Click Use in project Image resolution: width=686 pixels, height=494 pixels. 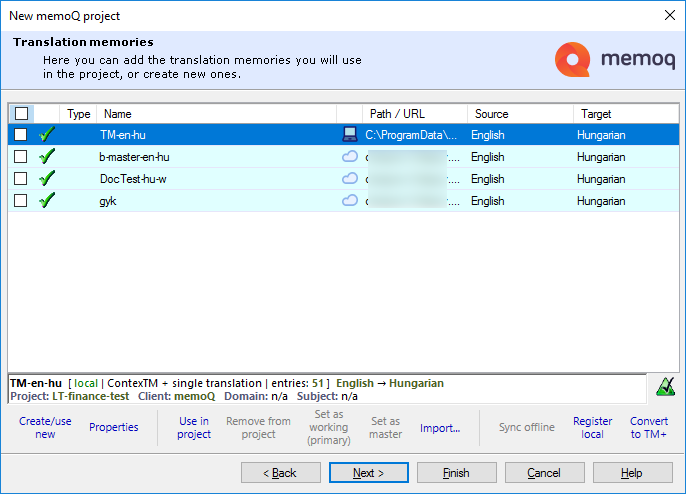[x=194, y=428]
